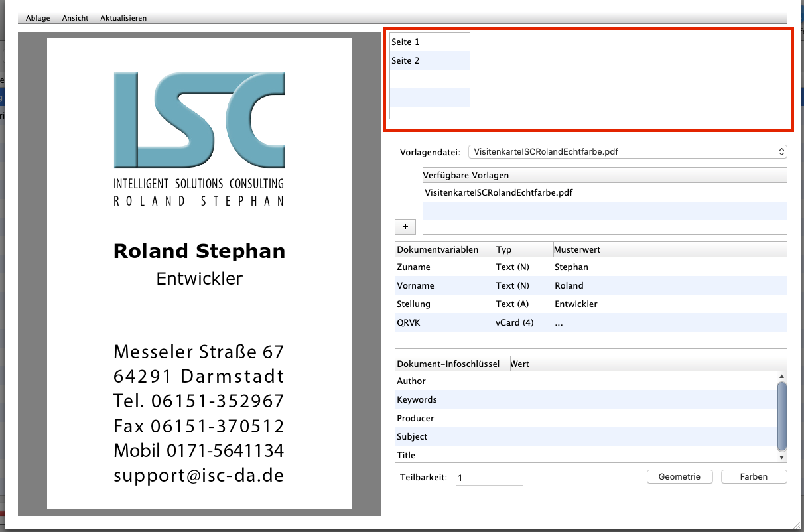The image size is (804, 532).
Task: Select Seite 1 in the page list
Action: [x=430, y=42]
